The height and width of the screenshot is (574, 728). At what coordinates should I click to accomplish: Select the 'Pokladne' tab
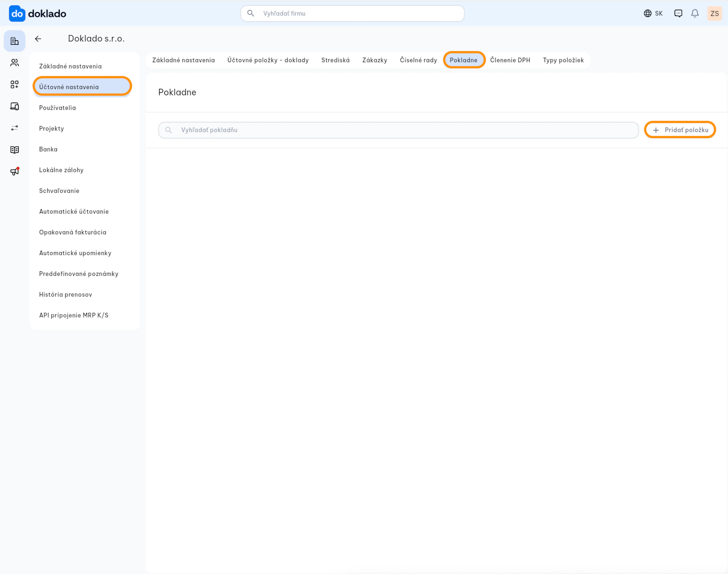[x=464, y=60]
